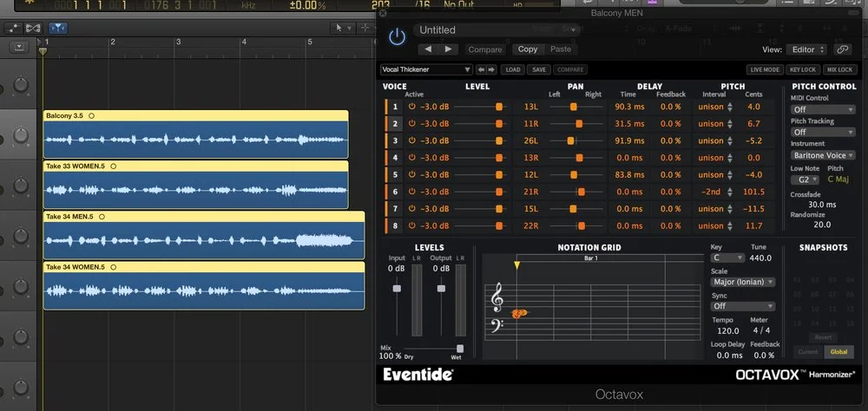Open the View Editor dropdown
The height and width of the screenshot is (411, 868).
coord(806,49)
